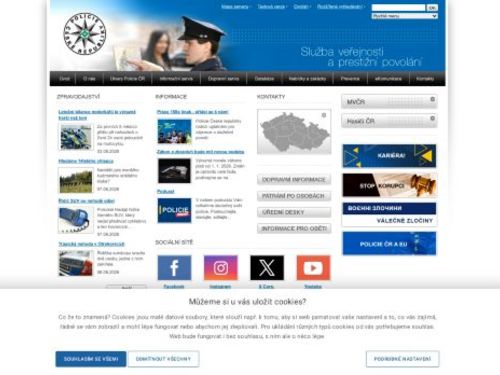Click the Rozšířené vyhledávání top link
Screen dimensions: 500x375
click(339, 7)
